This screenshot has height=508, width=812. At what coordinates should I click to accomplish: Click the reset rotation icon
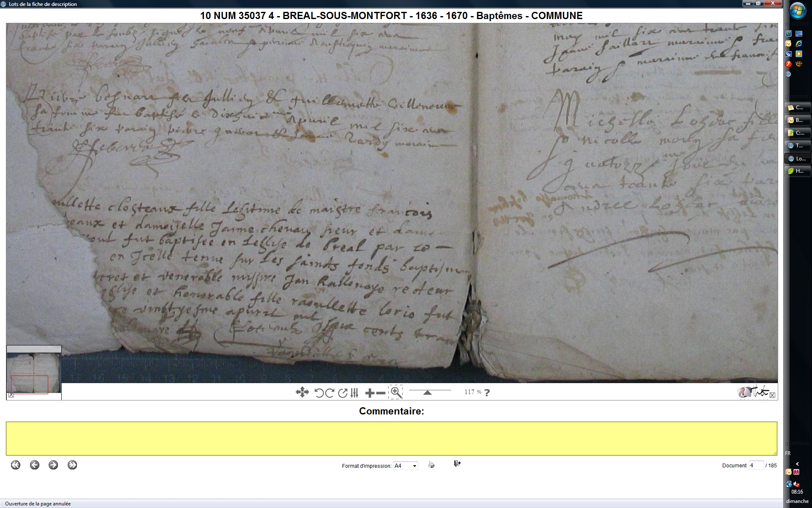click(x=343, y=393)
